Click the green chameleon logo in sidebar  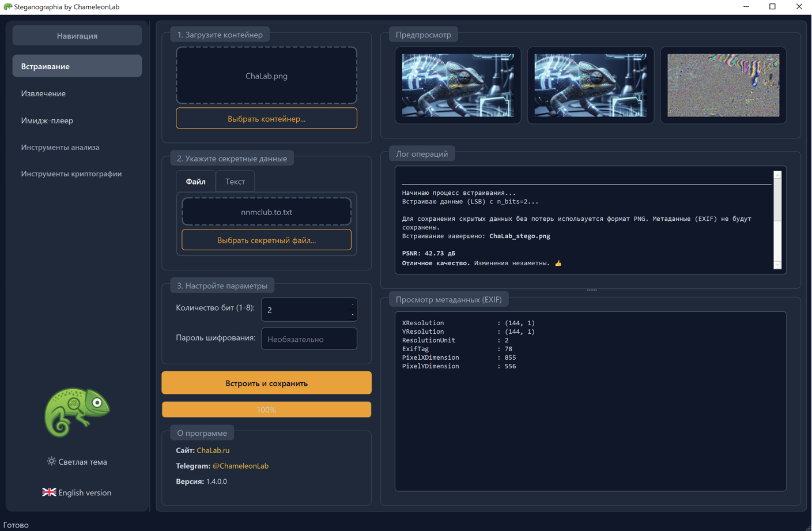(x=77, y=412)
